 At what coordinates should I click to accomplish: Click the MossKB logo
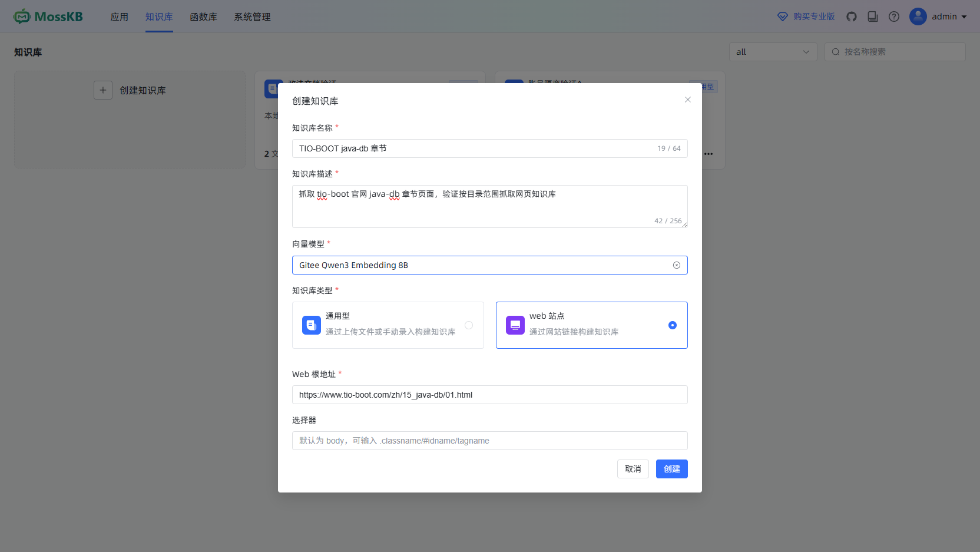coord(48,16)
